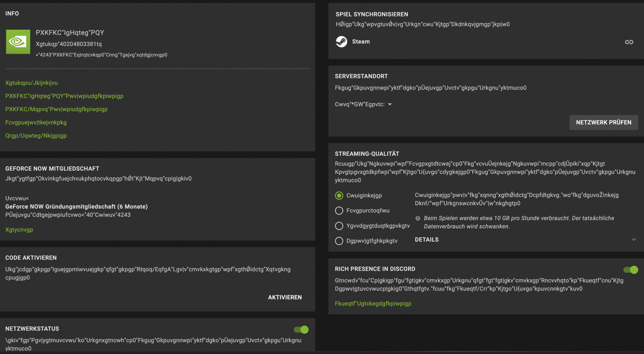Expand the DETAILS section chevron
644x354 pixels.
pos(633,240)
